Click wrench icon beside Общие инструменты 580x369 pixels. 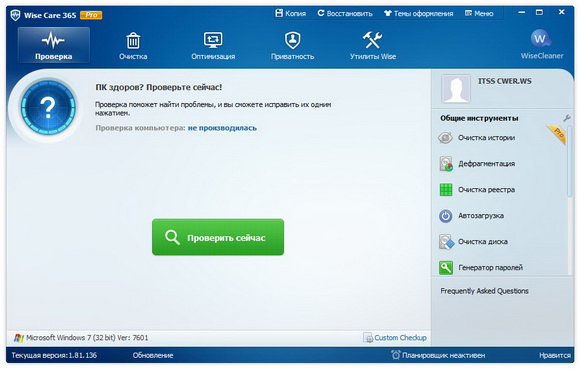coord(566,118)
